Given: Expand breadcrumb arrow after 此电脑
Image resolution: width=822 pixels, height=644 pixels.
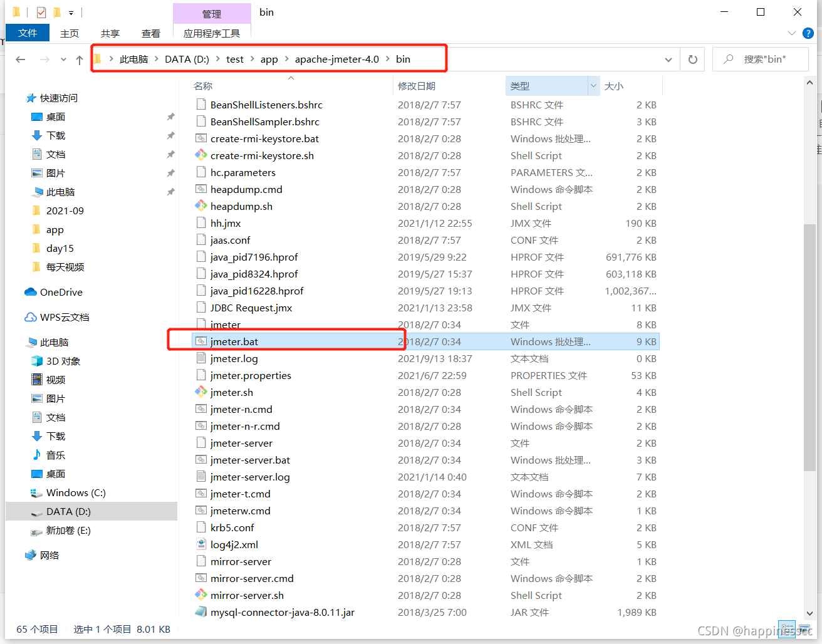Looking at the screenshot, I should (x=157, y=59).
